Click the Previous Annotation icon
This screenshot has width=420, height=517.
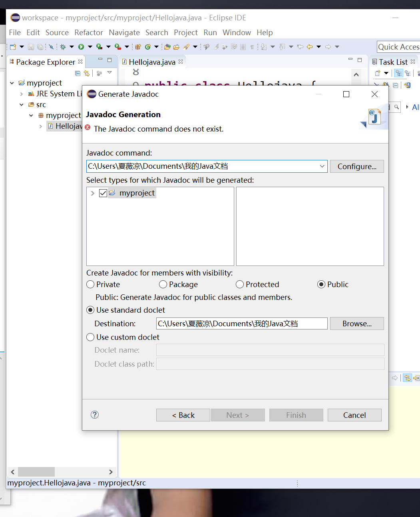pyautogui.click(x=282, y=47)
